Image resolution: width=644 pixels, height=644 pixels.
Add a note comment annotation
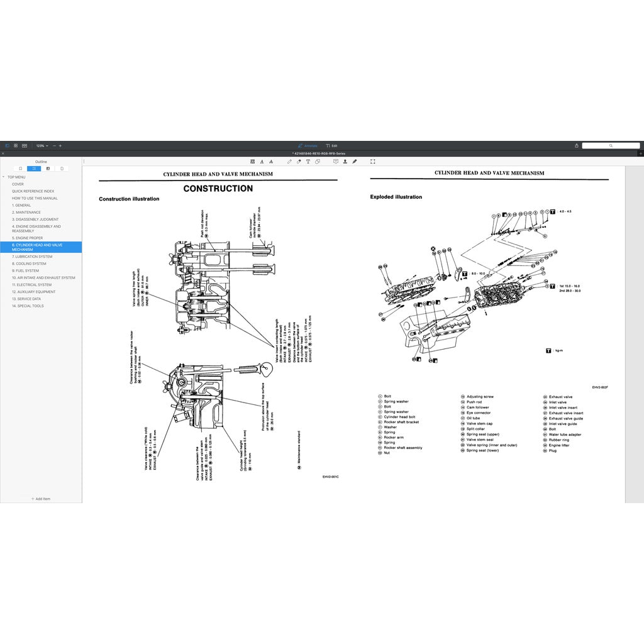pos(335,161)
